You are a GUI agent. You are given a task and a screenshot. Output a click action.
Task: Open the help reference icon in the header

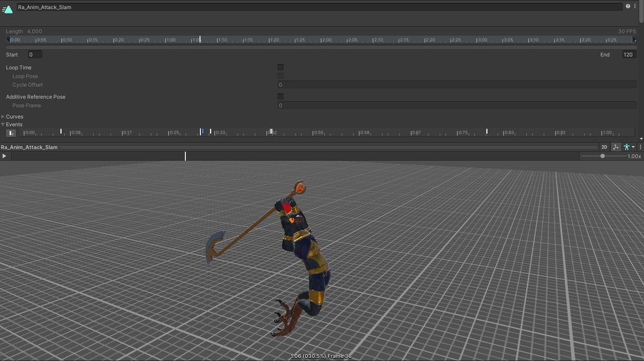click(x=627, y=6)
